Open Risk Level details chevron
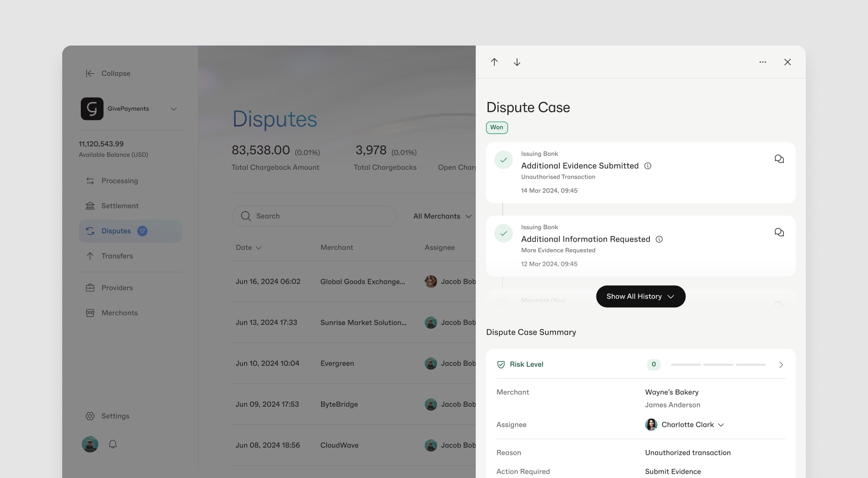Screen dimensions: 868x478 tap(781, 365)
